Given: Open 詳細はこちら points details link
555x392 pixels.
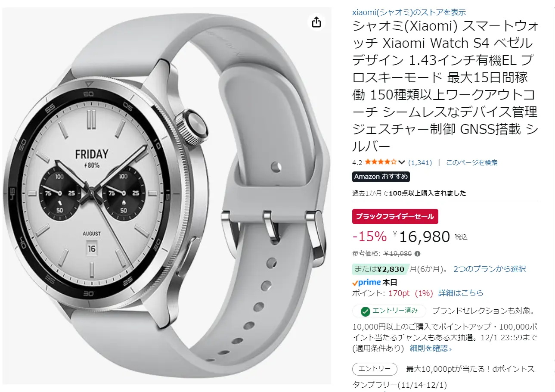Looking at the screenshot, I should [x=461, y=293].
